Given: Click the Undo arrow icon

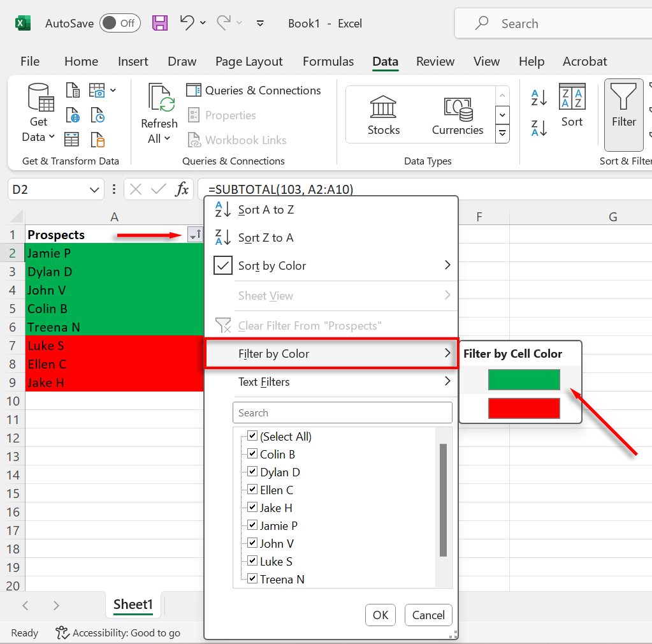Looking at the screenshot, I should 187,24.
